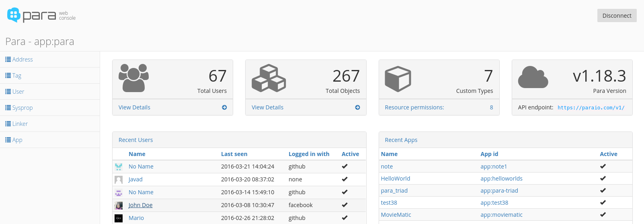Click the Para Version cloud icon
The width and height of the screenshot is (644, 224).
(x=533, y=77)
